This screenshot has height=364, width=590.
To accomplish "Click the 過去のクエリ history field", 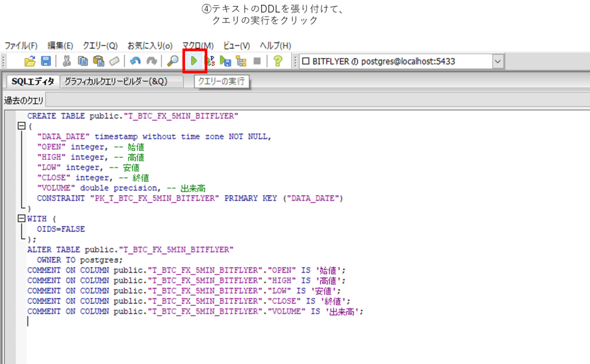I will click(x=317, y=100).
